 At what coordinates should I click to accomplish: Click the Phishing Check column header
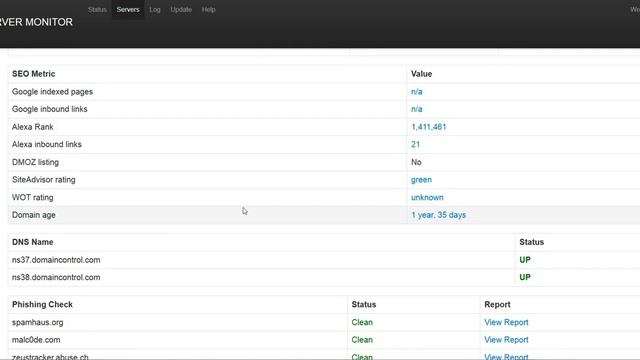click(42, 304)
